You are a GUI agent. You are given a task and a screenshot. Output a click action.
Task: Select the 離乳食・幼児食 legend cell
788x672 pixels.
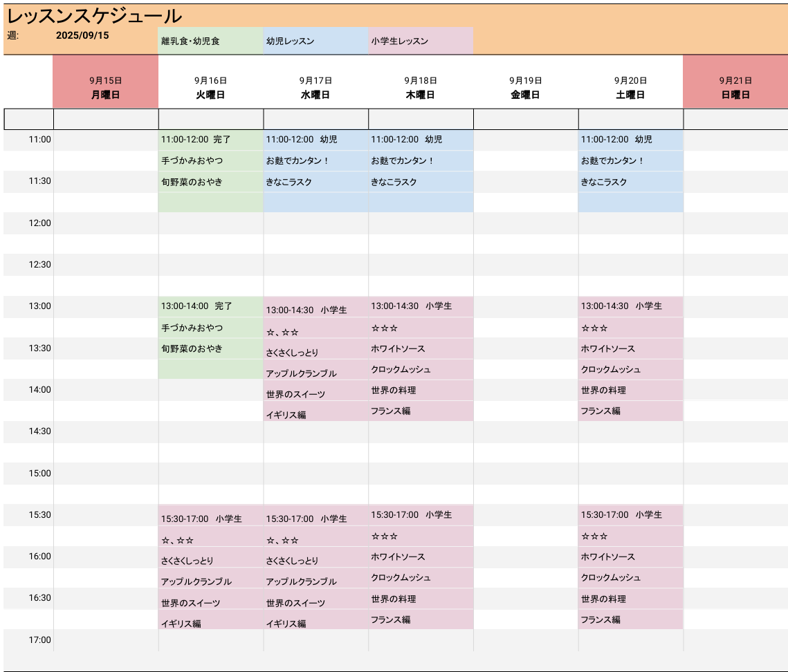click(x=210, y=41)
